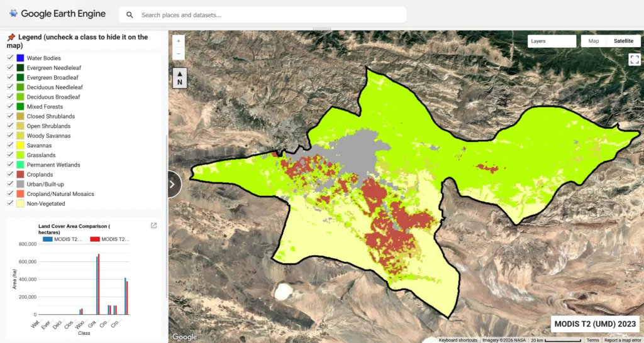Image resolution: width=644 pixels, height=343 pixels.
Task: Click the blue Water Bodies swatch
Action: [x=20, y=58]
